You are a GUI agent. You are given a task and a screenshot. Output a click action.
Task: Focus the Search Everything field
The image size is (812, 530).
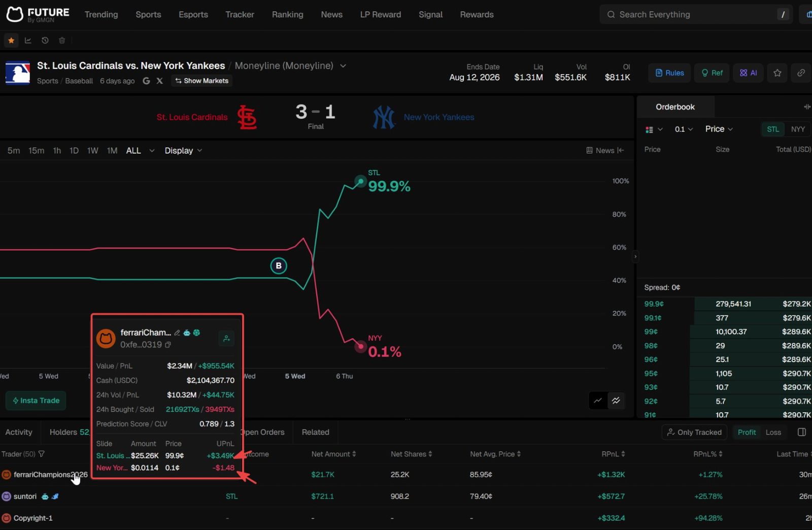coord(696,15)
